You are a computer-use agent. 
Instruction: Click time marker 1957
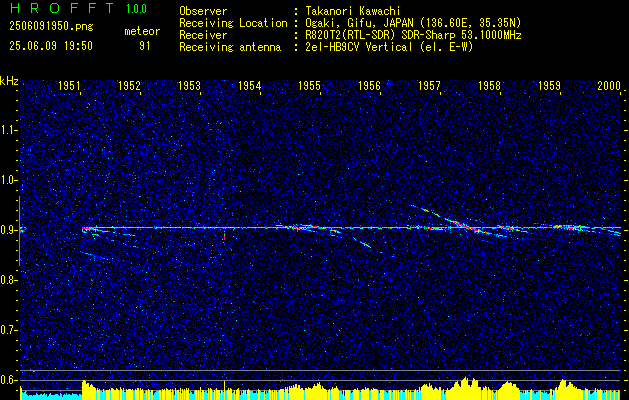[x=429, y=86]
